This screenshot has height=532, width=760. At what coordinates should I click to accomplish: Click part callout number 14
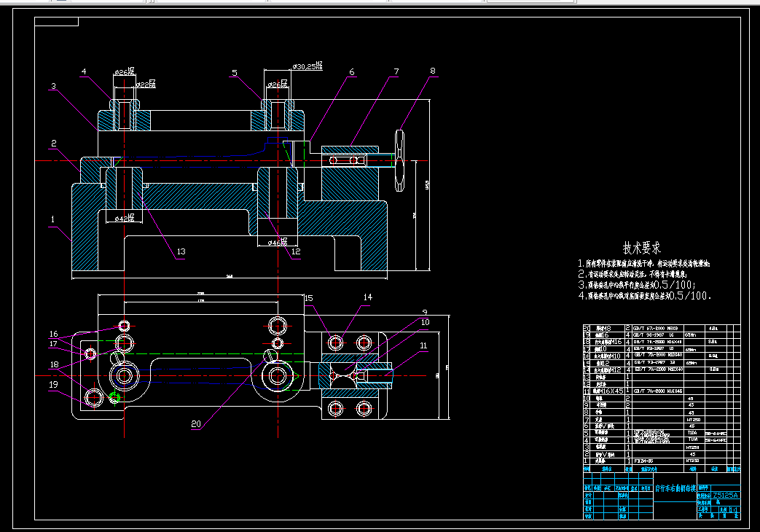click(368, 297)
